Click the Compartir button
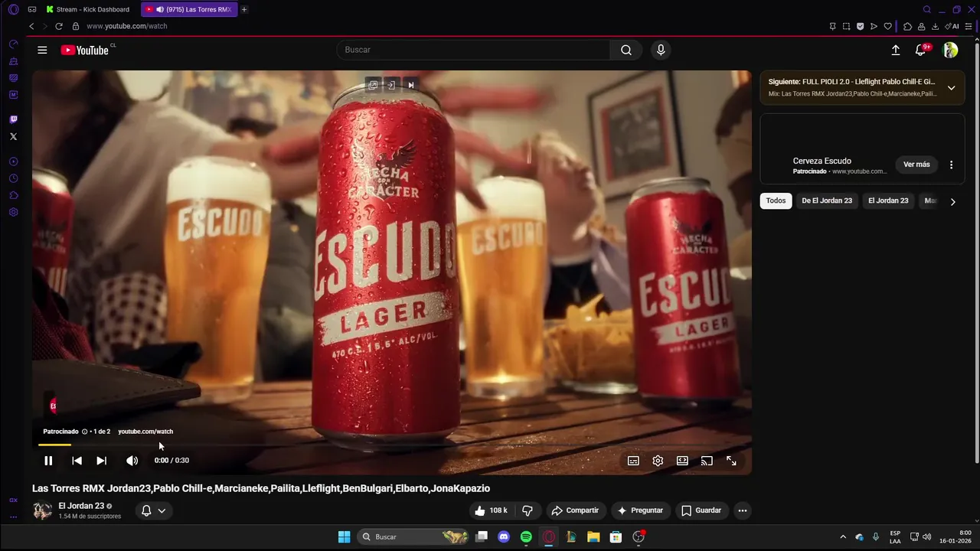 pyautogui.click(x=576, y=510)
